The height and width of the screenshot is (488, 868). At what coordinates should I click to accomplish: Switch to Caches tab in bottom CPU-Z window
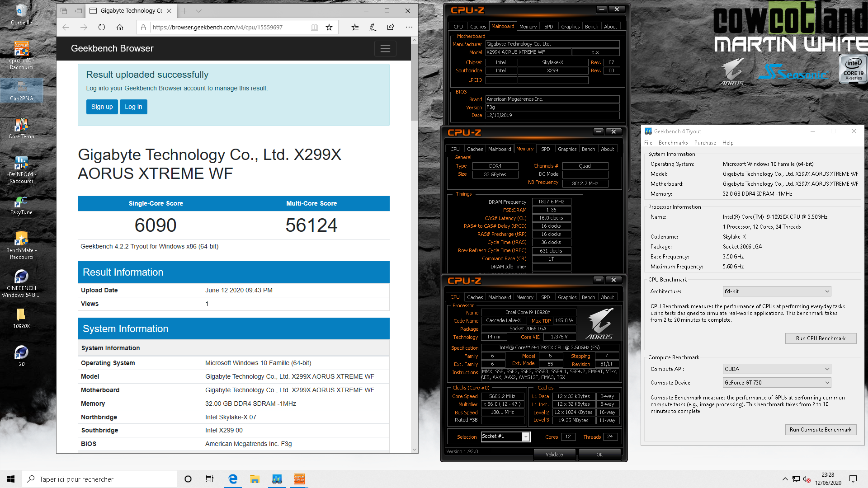tap(475, 297)
